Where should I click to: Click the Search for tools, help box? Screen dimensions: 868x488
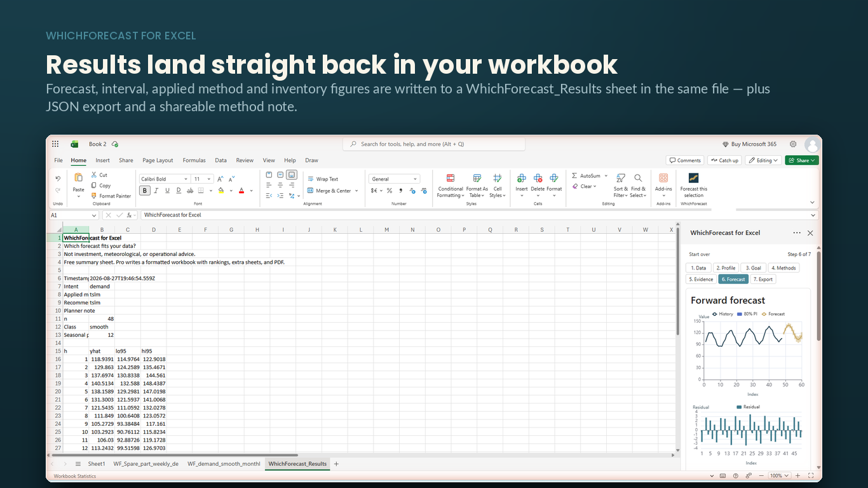pos(434,144)
